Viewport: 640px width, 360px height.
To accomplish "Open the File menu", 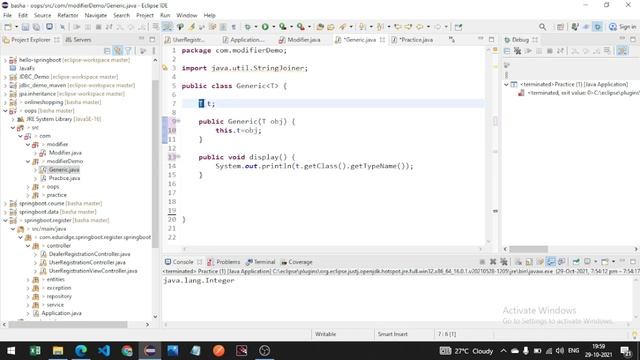I will pos(7,15).
